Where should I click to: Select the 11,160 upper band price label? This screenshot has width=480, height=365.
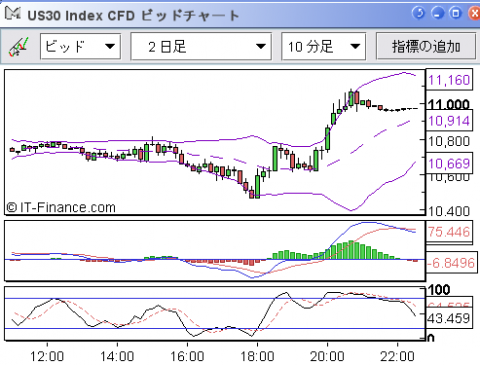449,80
